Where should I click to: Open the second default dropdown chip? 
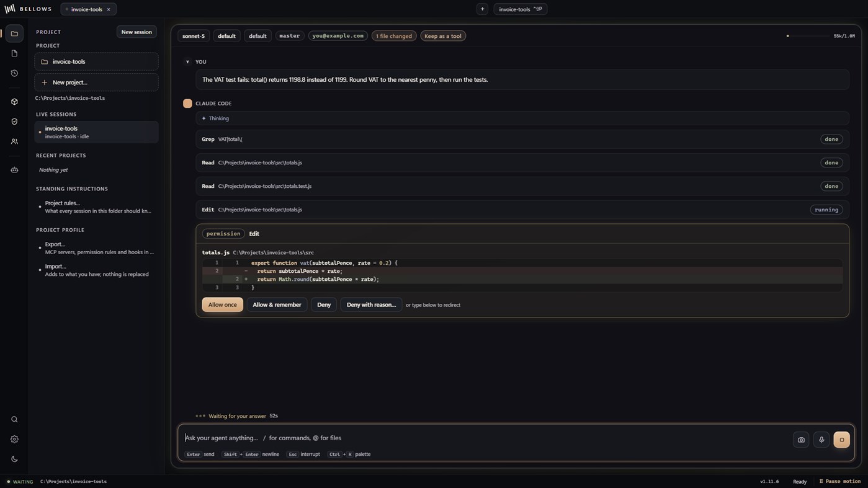click(x=257, y=36)
